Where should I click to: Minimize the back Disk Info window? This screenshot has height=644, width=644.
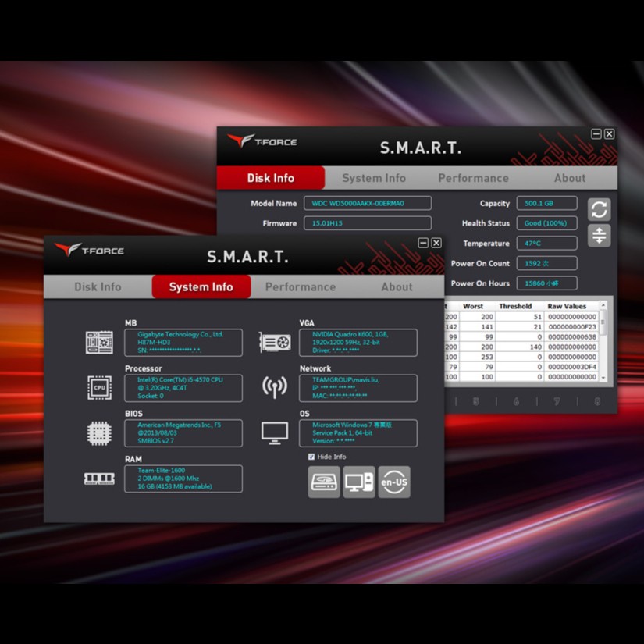pos(596,134)
